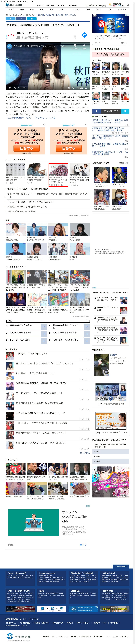Mute the video volume icon
This screenshot has height=644, width=135.
tap(14, 88)
